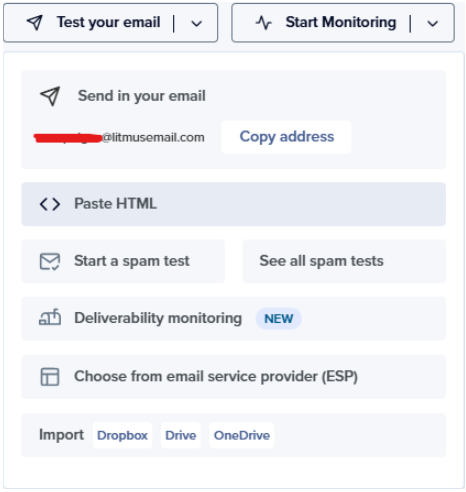The width and height of the screenshot is (466, 492).
Task: Import from Drive
Action: point(181,435)
